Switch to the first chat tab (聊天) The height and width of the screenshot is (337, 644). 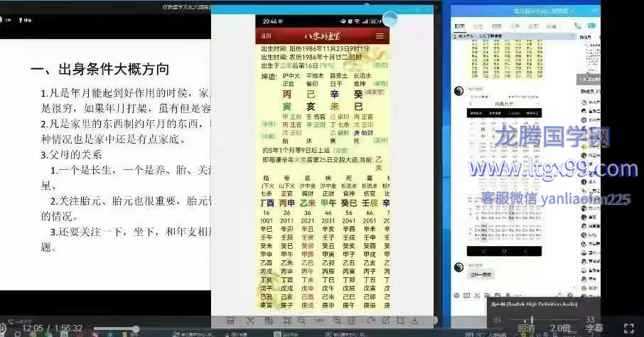coord(460,26)
